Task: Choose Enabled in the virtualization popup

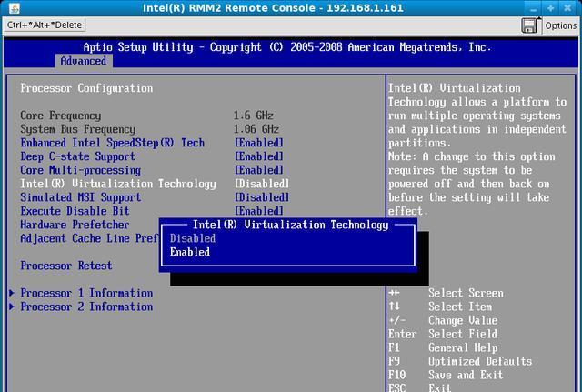Action: 190,252
